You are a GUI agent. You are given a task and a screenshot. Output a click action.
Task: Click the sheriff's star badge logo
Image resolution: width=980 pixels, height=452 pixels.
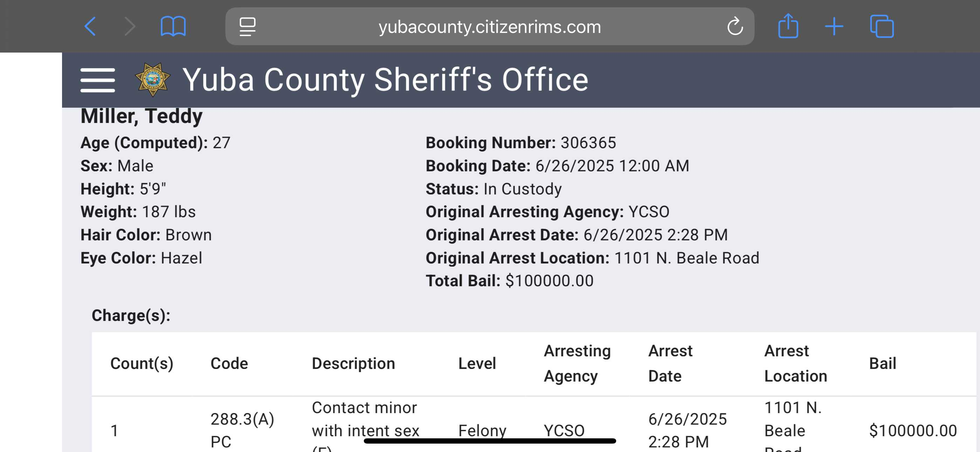tap(152, 80)
